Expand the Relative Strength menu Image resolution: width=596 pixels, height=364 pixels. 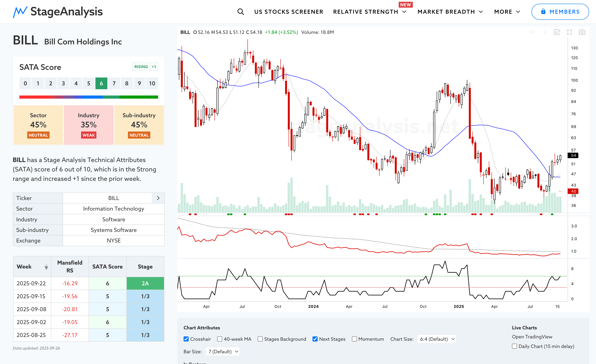click(370, 12)
